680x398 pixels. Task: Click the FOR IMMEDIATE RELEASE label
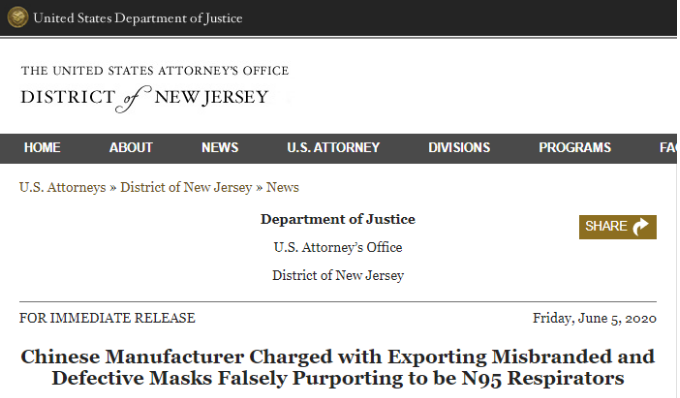[107, 318]
